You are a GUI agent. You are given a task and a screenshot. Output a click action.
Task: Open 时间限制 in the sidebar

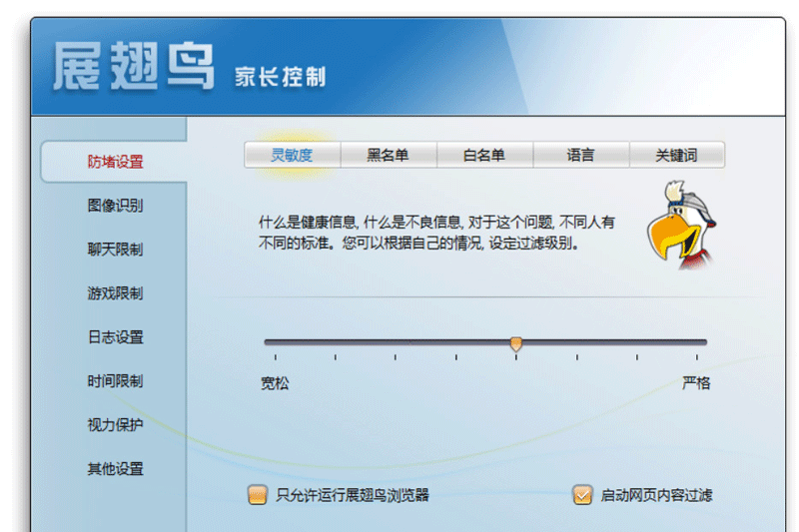click(x=115, y=381)
